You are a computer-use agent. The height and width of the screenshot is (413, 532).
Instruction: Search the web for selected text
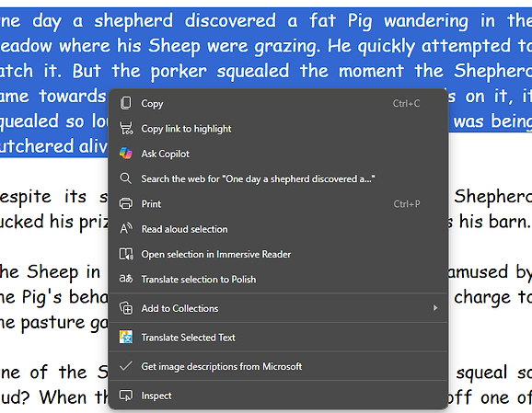[x=278, y=178]
